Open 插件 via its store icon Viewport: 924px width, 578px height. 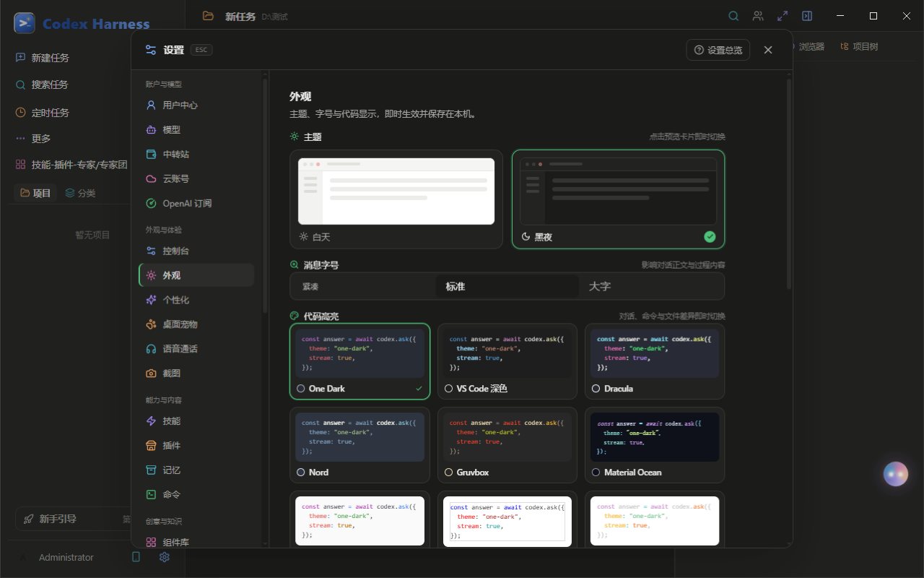point(151,445)
